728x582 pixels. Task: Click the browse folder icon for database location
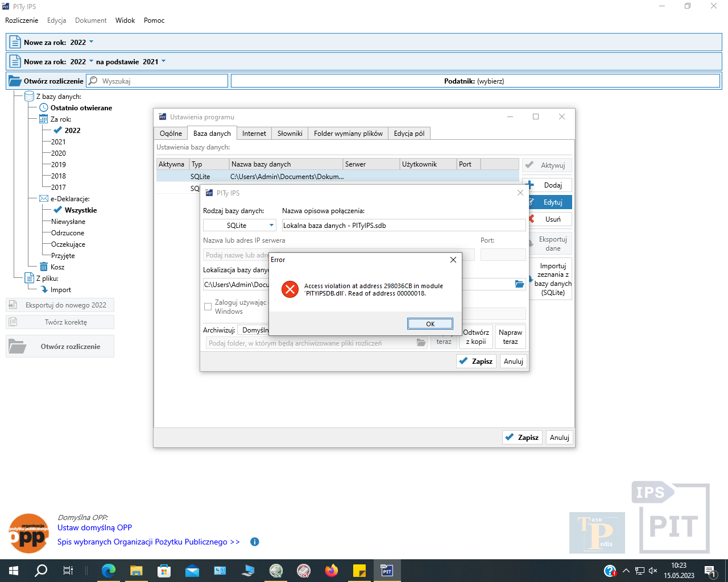click(x=519, y=284)
